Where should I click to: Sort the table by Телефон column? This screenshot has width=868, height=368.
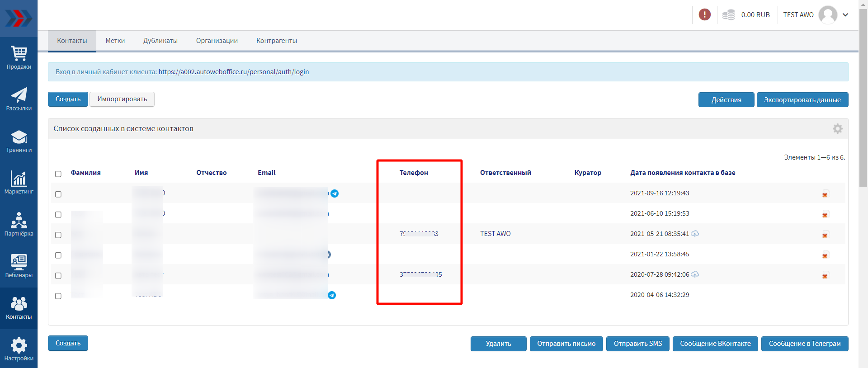[x=413, y=173]
